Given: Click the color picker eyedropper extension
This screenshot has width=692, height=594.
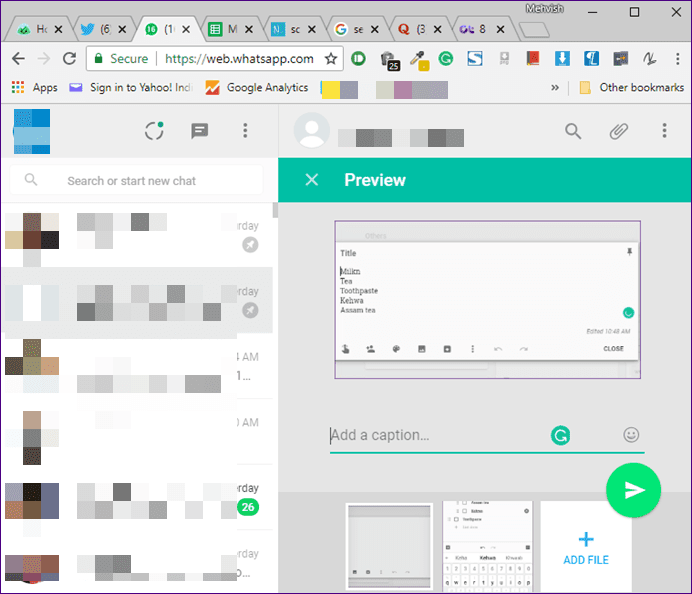Looking at the screenshot, I should [x=419, y=60].
